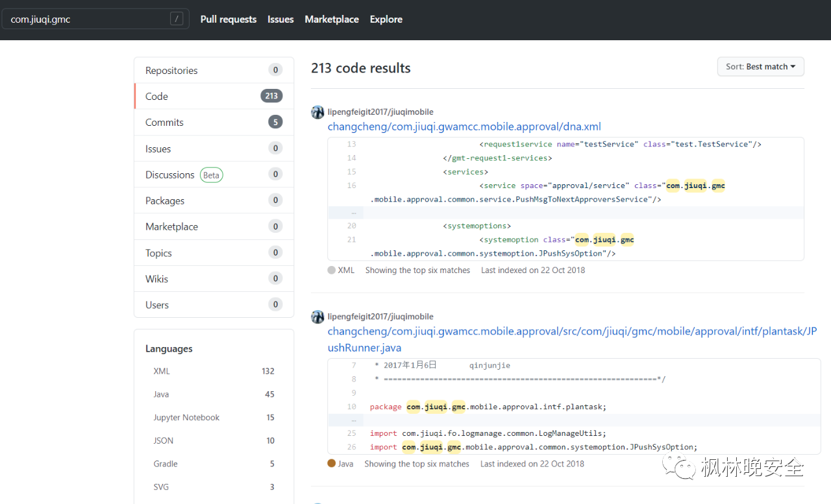Click the brown Java language dot

[332, 464]
